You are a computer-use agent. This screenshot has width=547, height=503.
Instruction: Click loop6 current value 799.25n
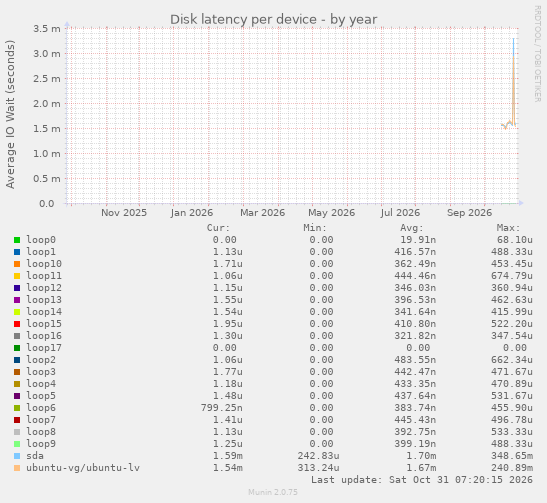pyautogui.click(x=222, y=408)
